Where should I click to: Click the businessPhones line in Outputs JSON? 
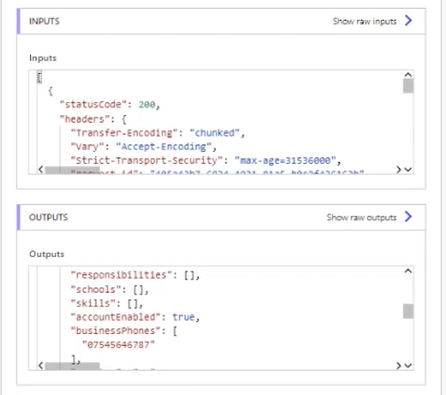pos(124,331)
